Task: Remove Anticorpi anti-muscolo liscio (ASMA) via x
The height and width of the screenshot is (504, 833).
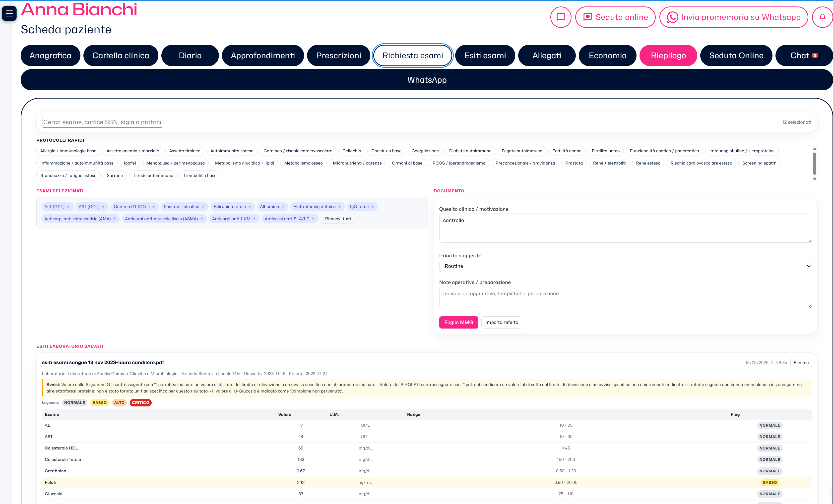Action: (202, 219)
